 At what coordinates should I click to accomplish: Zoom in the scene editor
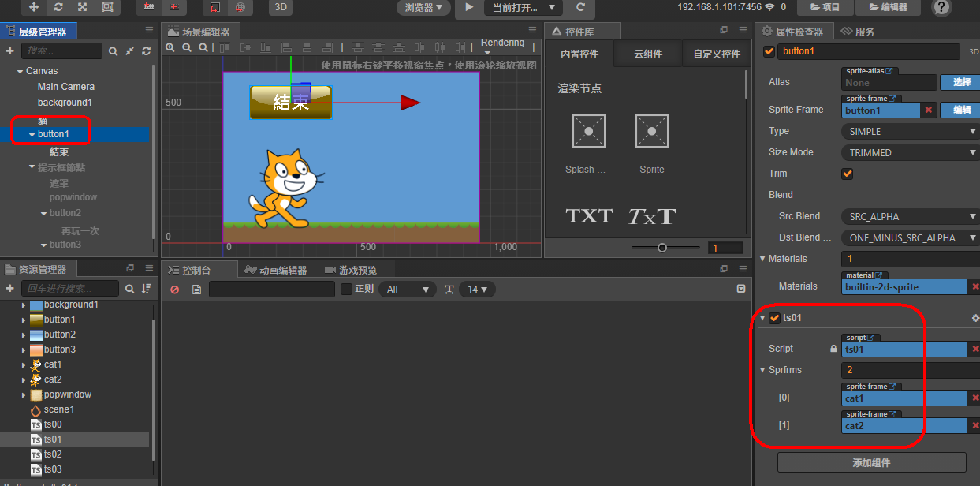(x=170, y=47)
